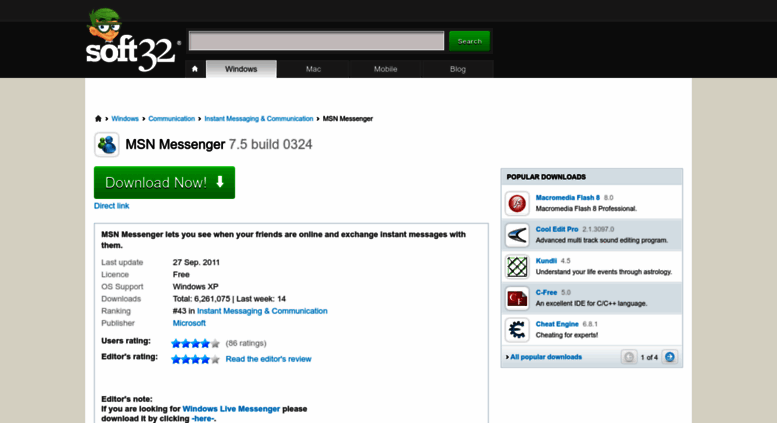777x423 pixels.
Task: Click the Download Now! button
Action: tap(165, 182)
